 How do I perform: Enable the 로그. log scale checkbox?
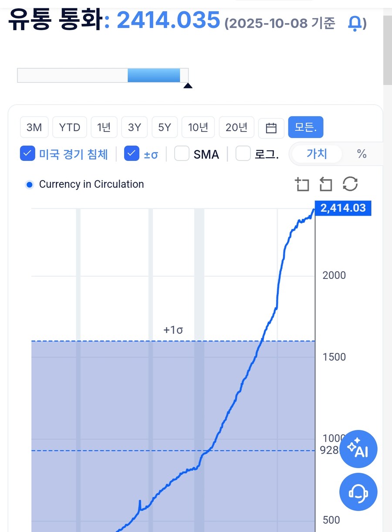pyautogui.click(x=243, y=154)
